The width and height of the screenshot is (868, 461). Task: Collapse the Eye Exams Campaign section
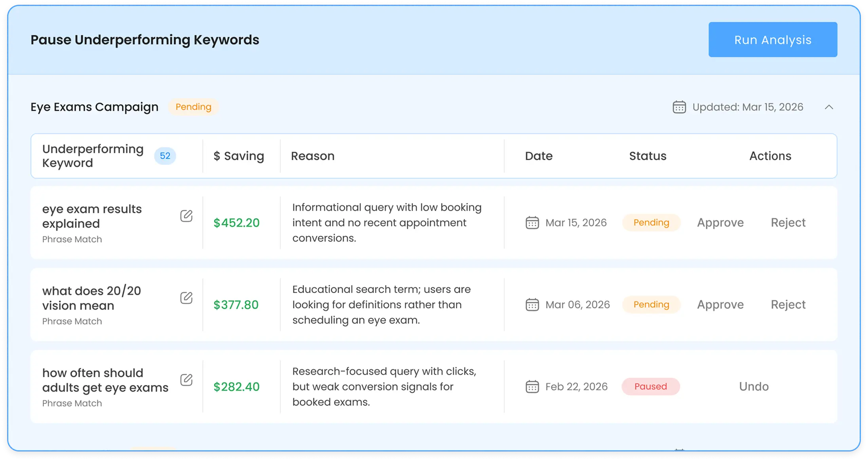pyautogui.click(x=829, y=107)
